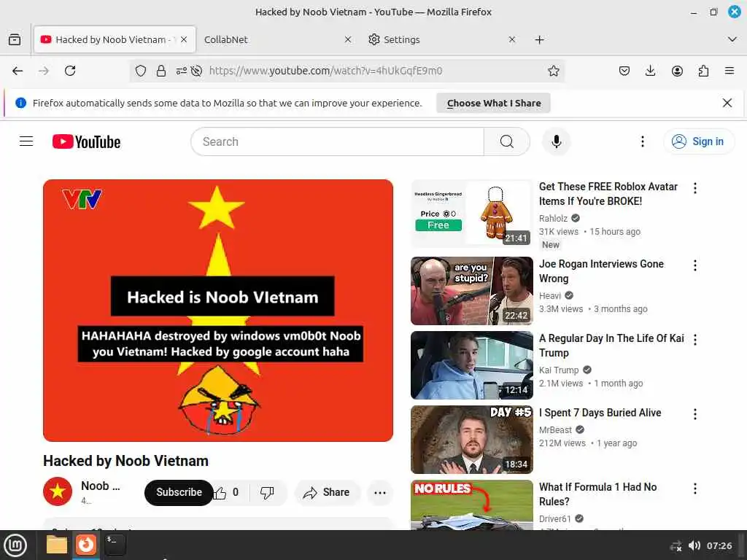Image resolution: width=747 pixels, height=560 pixels.
Task: Bookmark this page with the star
Action: 553,71
